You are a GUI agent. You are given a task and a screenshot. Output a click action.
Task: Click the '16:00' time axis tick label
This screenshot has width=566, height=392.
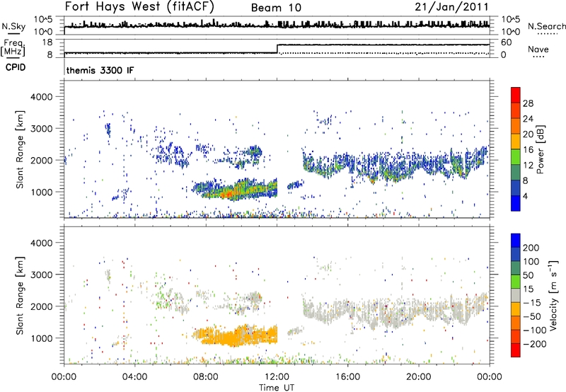click(x=347, y=377)
